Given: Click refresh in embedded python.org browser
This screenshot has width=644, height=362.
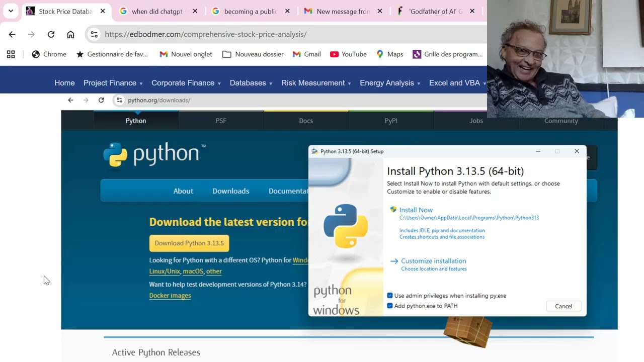Looking at the screenshot, I should pyautogui.click(x=101, y=100).
